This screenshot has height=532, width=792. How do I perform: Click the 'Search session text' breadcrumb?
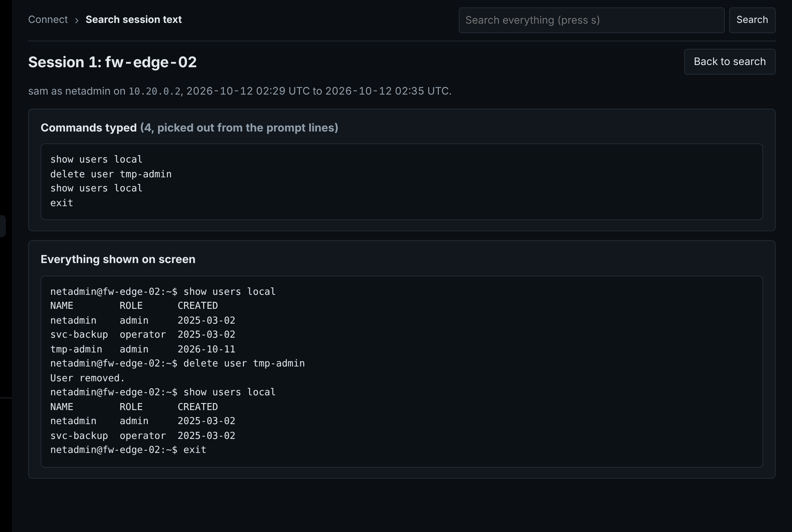[133, 20]
